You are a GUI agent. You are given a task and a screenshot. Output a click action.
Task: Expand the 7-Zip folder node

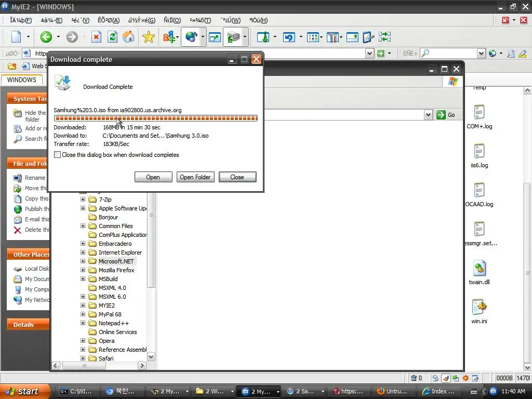[83, 199]
